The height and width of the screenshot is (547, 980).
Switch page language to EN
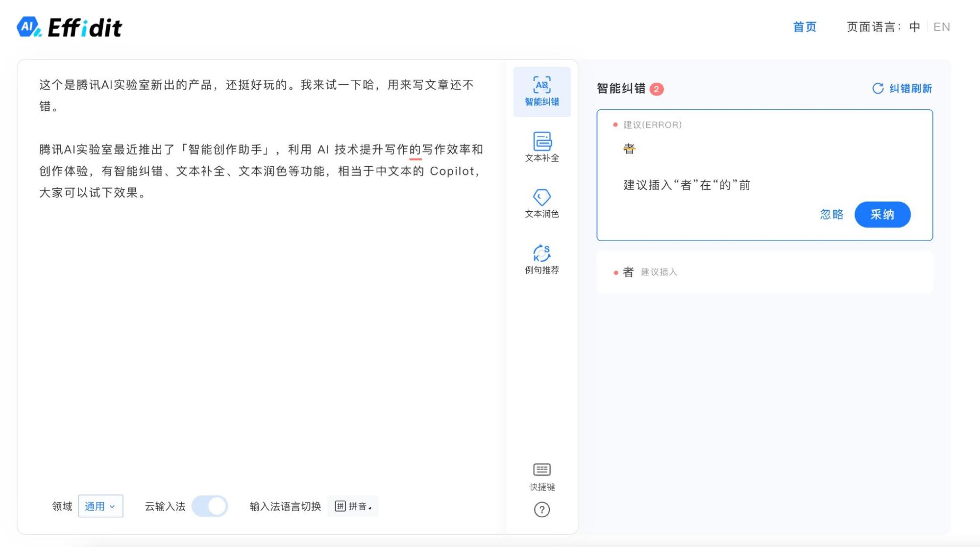[941, 27]
